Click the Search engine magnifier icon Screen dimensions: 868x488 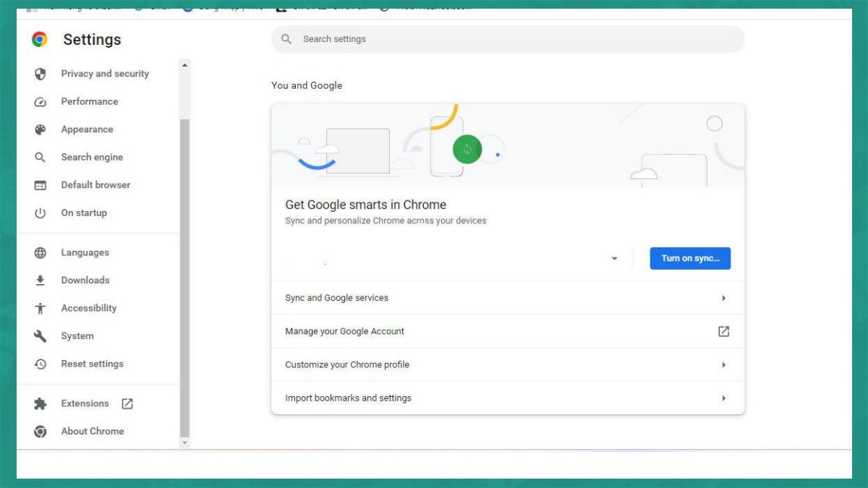point(40,157)
